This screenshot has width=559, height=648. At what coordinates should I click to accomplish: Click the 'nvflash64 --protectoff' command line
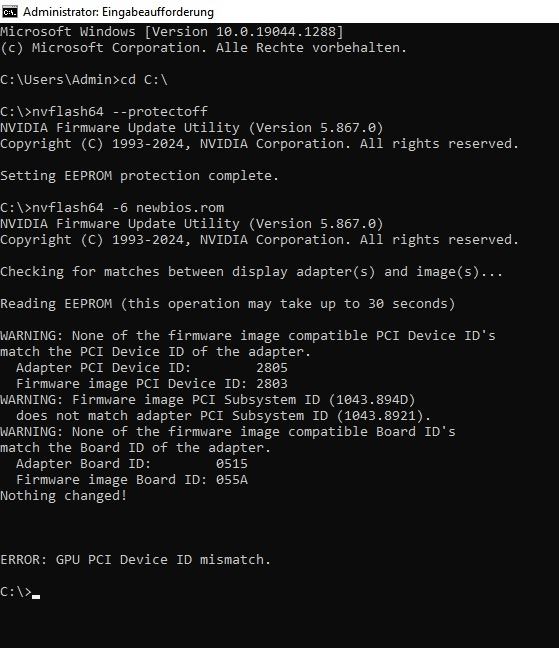tap(104, 112)
